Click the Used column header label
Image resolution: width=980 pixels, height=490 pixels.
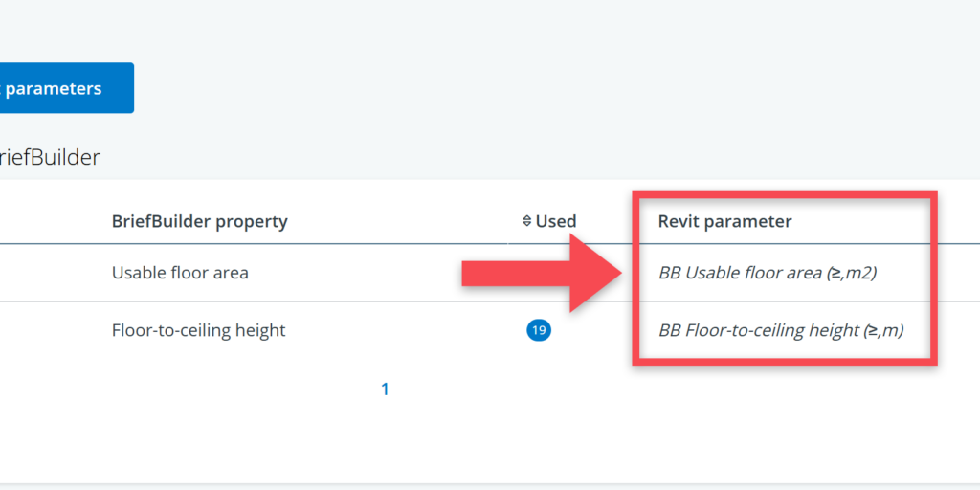tap(556, 221)
